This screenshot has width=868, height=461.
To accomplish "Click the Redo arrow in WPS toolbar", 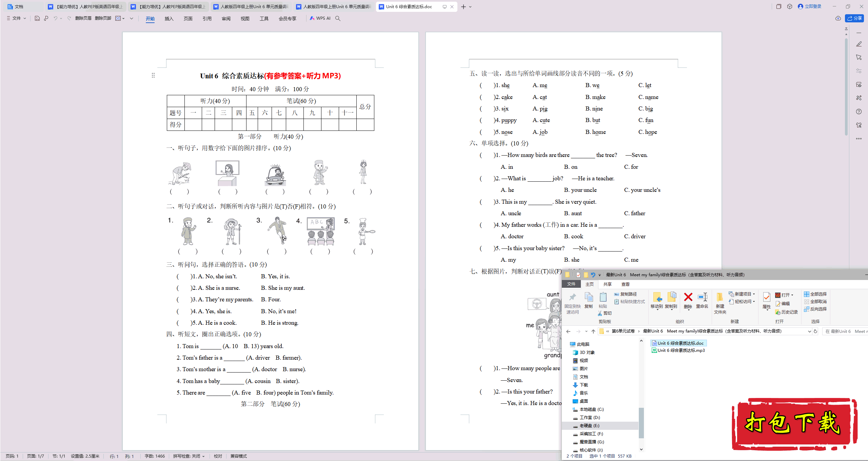I will [69, 18].
